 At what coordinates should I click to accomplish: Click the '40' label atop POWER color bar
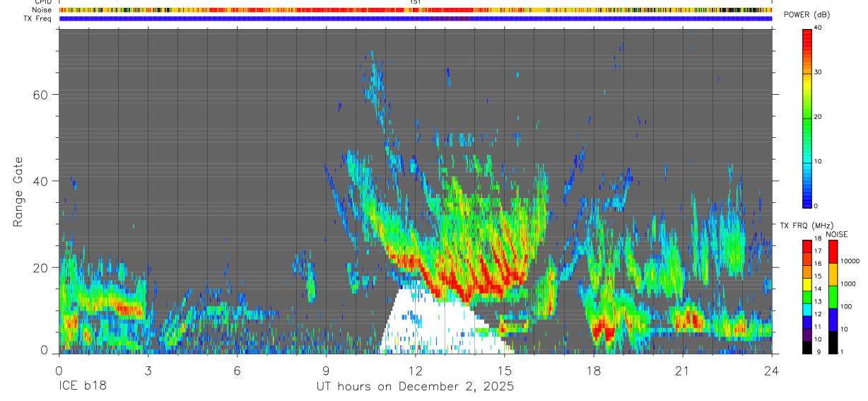(x=818, y=28)
